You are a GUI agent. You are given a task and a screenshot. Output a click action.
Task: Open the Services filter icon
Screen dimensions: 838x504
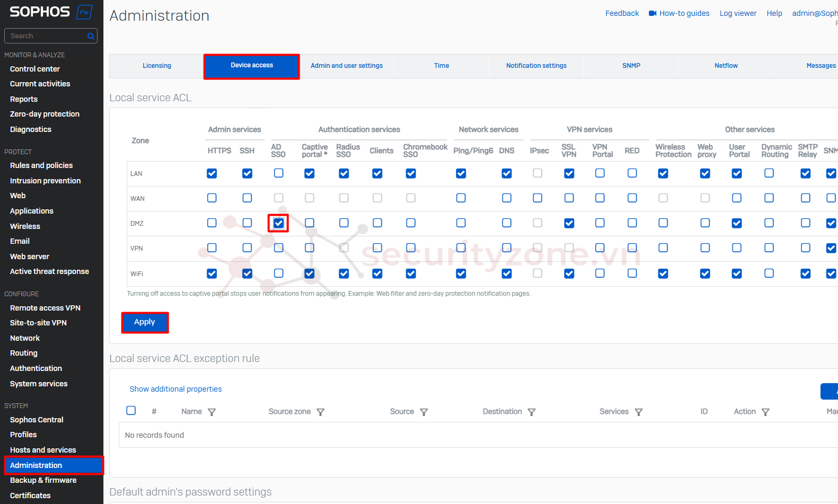pos(639,412)
